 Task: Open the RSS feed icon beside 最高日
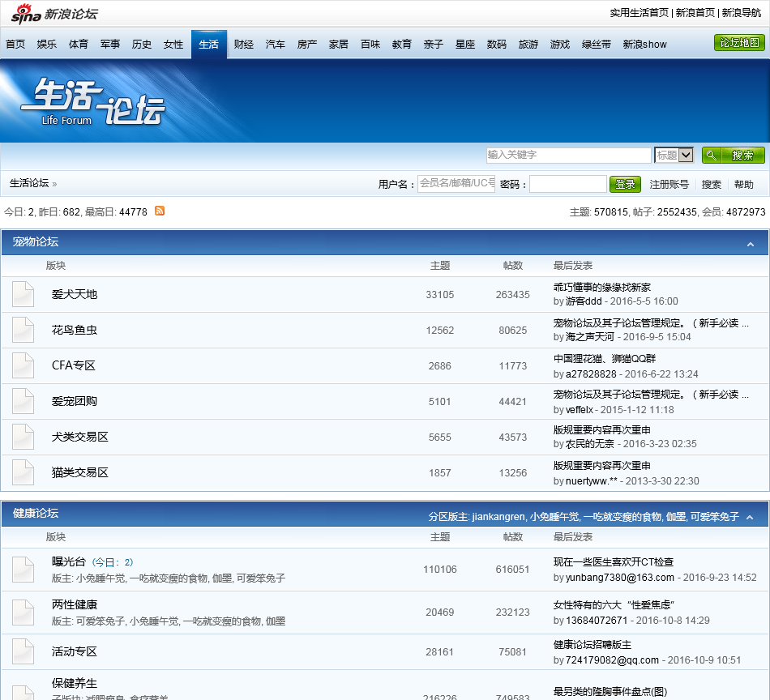pyautogui.click(x=160, y=211)
